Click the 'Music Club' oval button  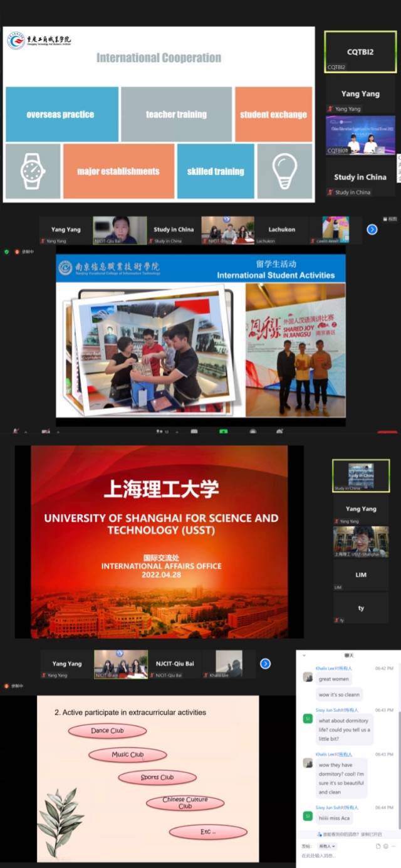click(127, 754)
